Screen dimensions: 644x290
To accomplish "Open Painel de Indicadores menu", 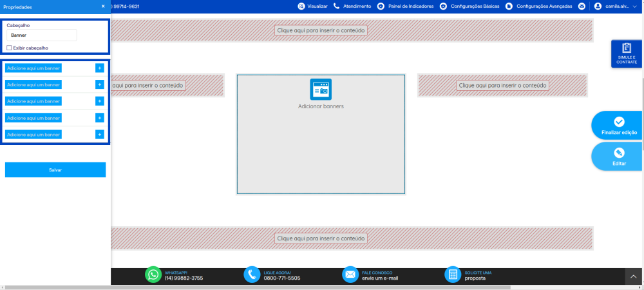I will tap(405, 6).
